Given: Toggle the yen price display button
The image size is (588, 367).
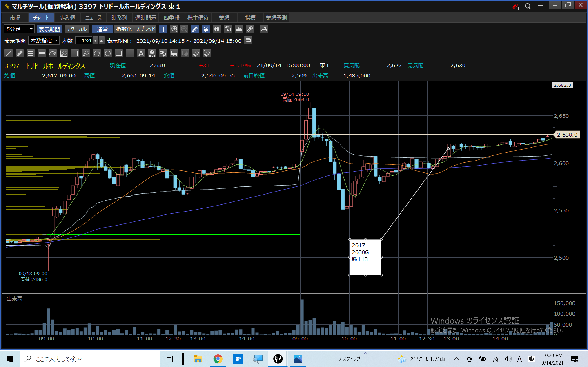Looking at the screenshot, I should click(x=206, y=29).
